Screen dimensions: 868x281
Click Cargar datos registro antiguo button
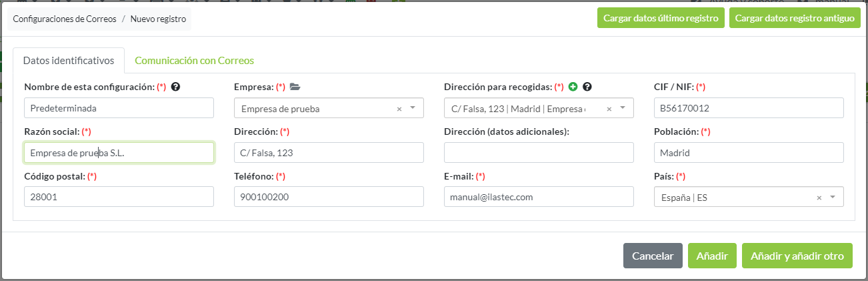[794, 18]
